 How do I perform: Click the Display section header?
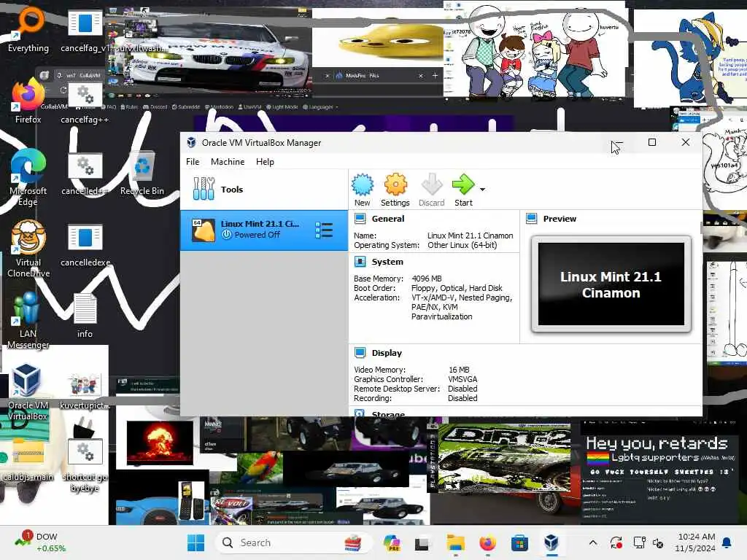[387, 353]
